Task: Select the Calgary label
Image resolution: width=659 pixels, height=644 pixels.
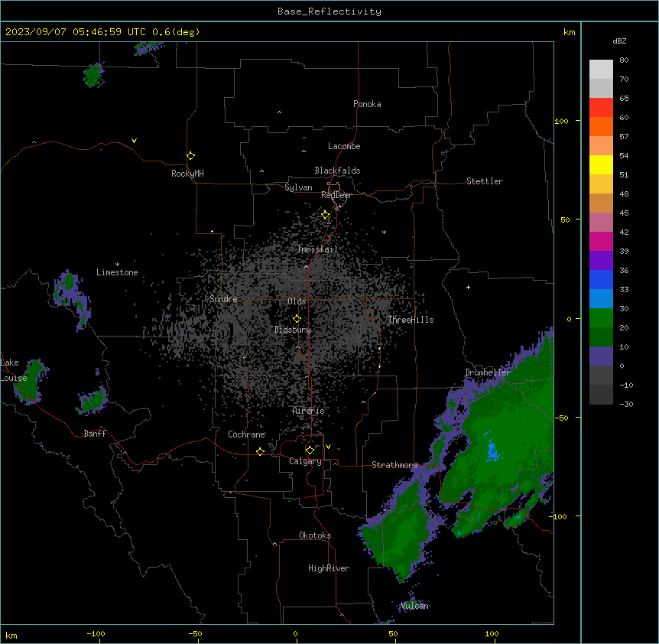Action: tap(306, 461)
